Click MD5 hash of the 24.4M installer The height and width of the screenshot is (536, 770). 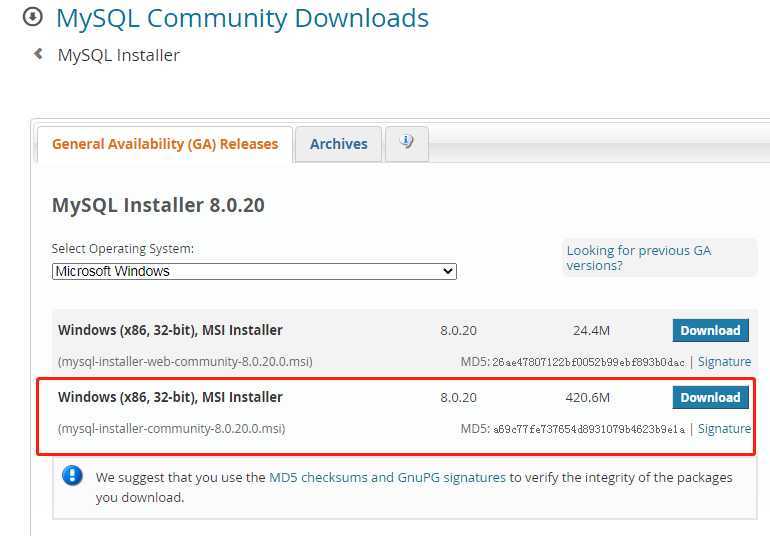tap(588, 362)
